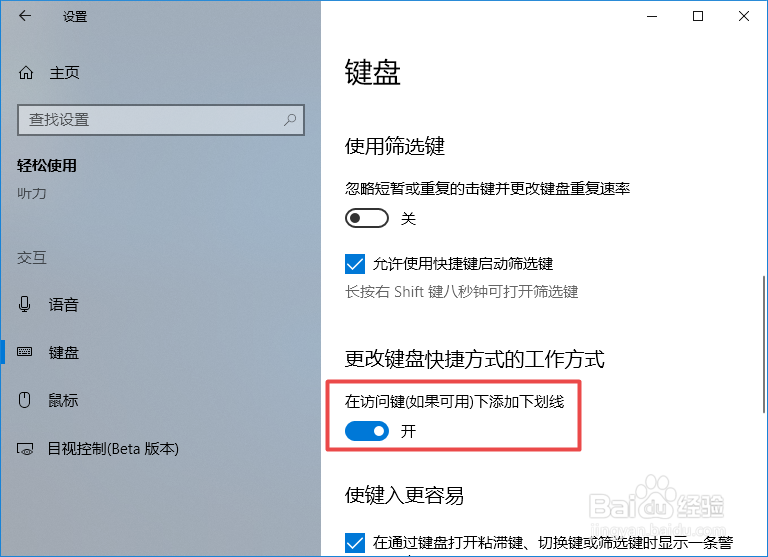This screenshot has width=768, height=557.
Task: Select 键盘 in the sidebar
Action: click(x=63, y=352)
